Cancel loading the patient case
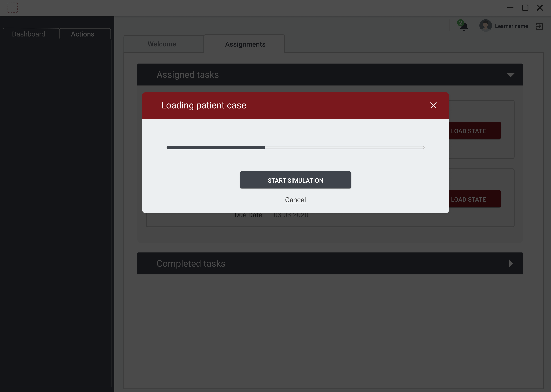The image size is (551, 392). coord(295,200)
